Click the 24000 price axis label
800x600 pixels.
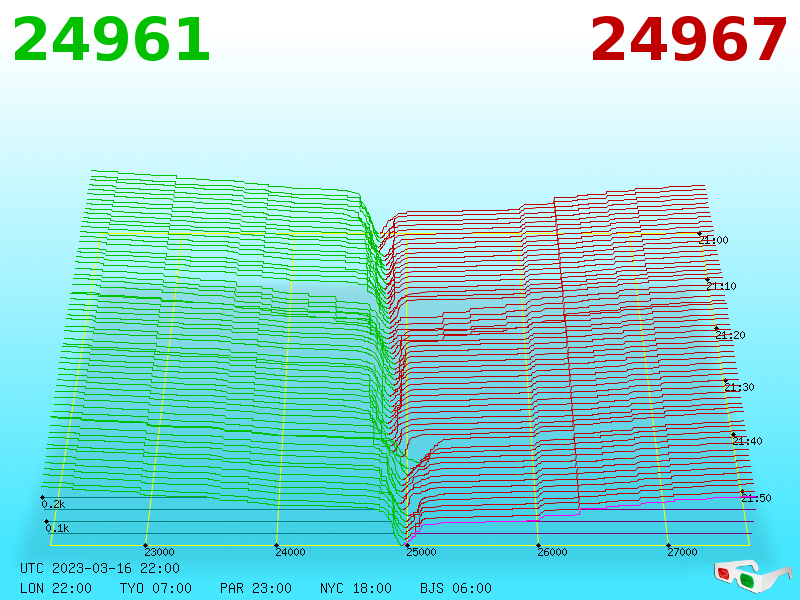290,552
